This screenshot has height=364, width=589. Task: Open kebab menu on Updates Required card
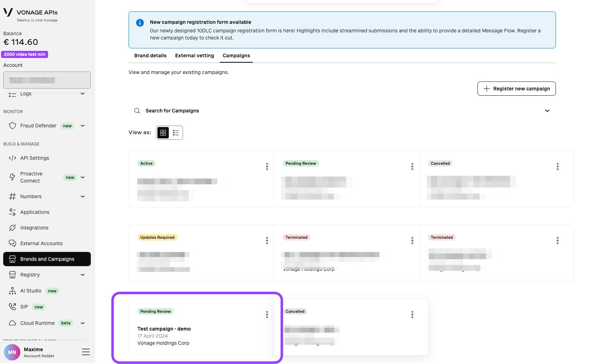point(267,241)
